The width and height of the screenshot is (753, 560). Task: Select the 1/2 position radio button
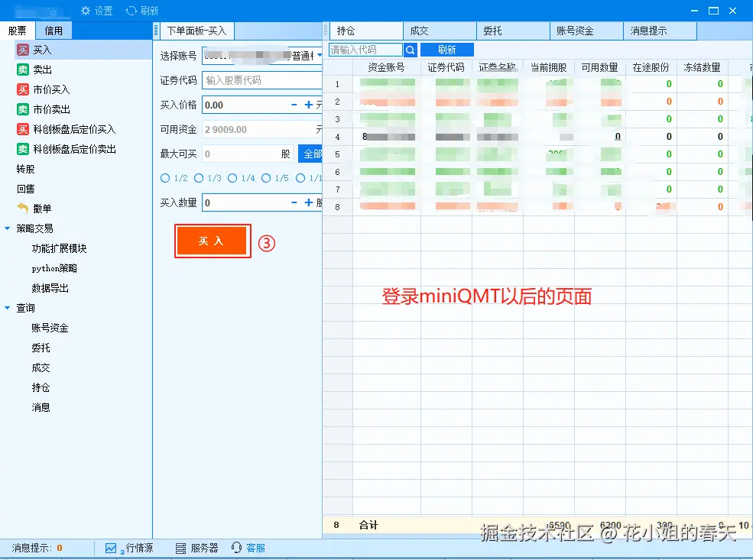165,178
